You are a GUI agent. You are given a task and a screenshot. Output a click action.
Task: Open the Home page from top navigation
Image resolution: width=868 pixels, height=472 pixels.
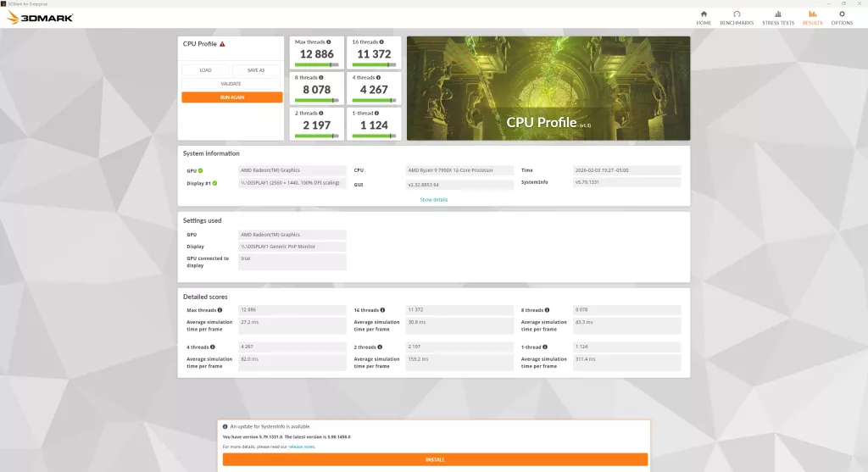click(x=704, y=18)
